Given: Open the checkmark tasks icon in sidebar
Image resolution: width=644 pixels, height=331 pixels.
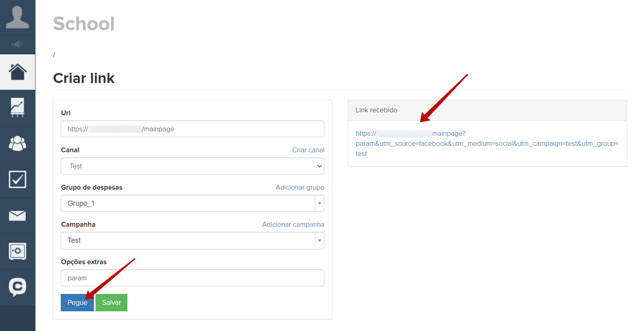Looking at the screenshot, I should point(17,179).
